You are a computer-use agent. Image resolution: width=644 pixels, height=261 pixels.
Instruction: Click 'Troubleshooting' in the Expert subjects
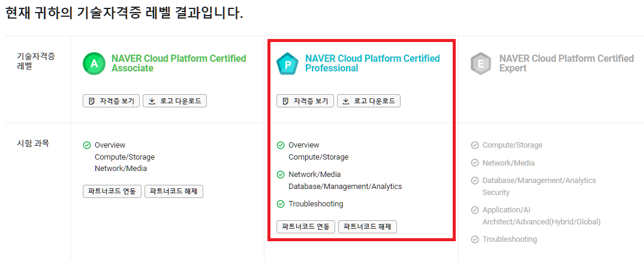510,239
